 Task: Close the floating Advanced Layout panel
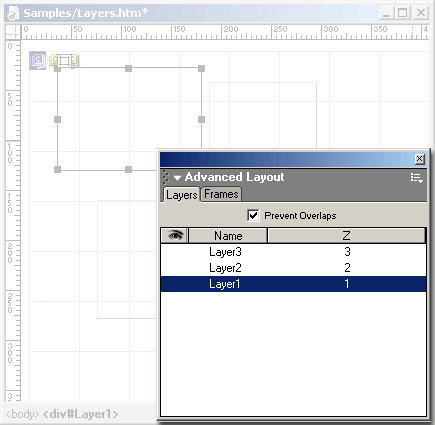420,159
